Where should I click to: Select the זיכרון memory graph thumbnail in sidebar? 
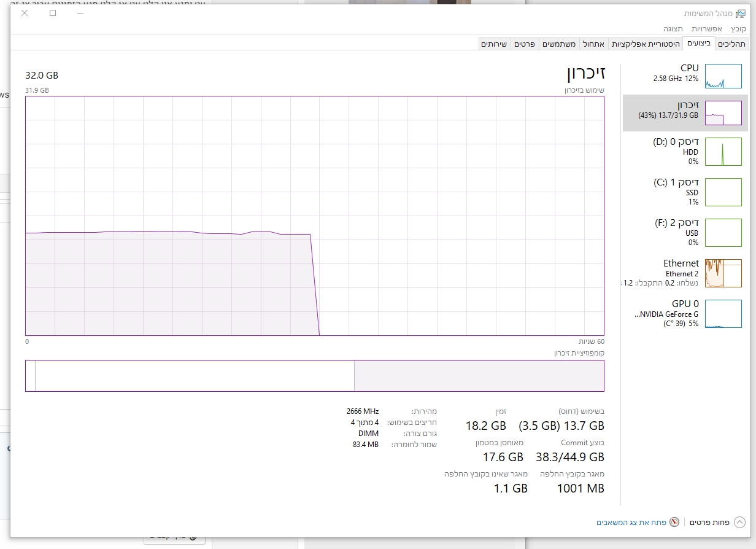723,113
